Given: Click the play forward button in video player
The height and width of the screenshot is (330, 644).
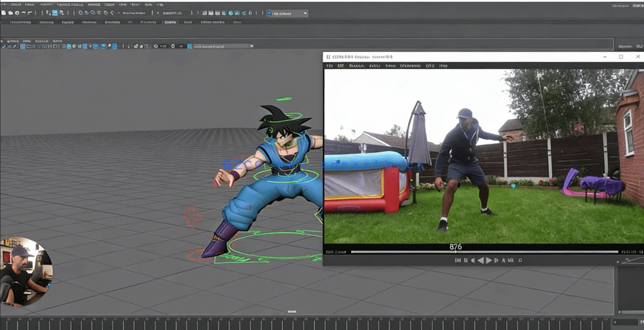Looking at the screenshot, I should [x=489, y=261].
